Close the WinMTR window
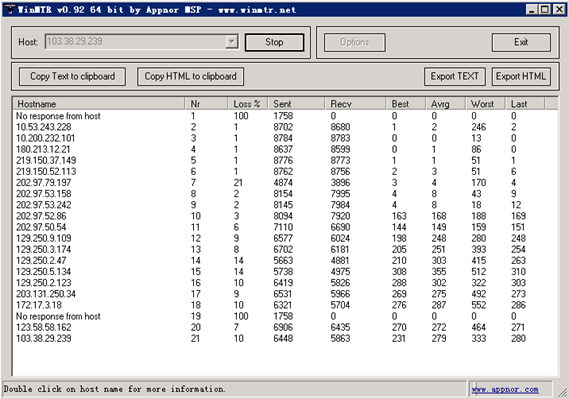 [559, 9]
